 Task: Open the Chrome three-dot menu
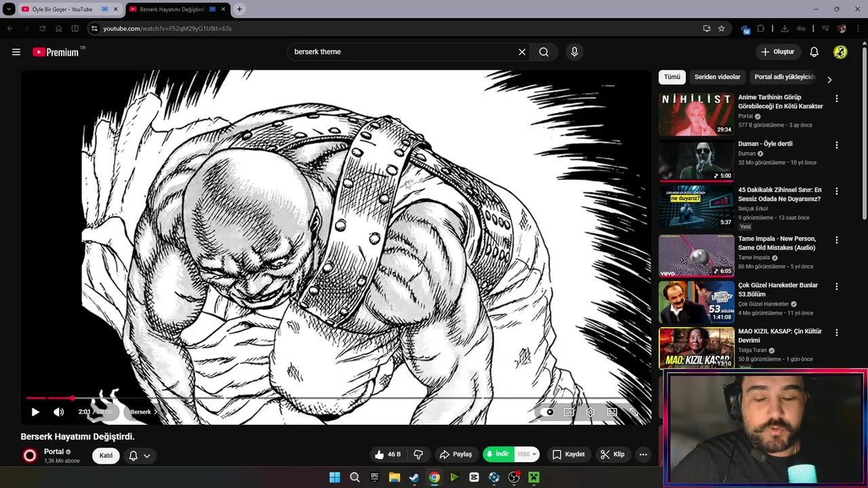[859, 28]
